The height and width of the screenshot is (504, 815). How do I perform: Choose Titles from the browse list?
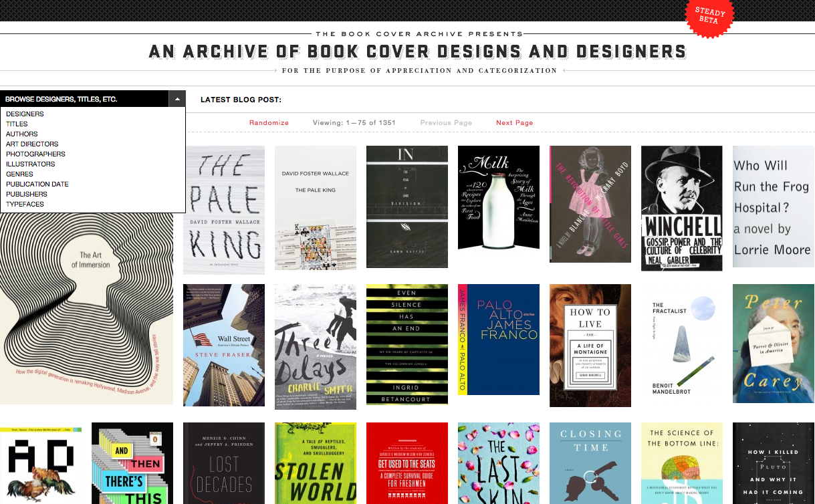click(17, 124)
